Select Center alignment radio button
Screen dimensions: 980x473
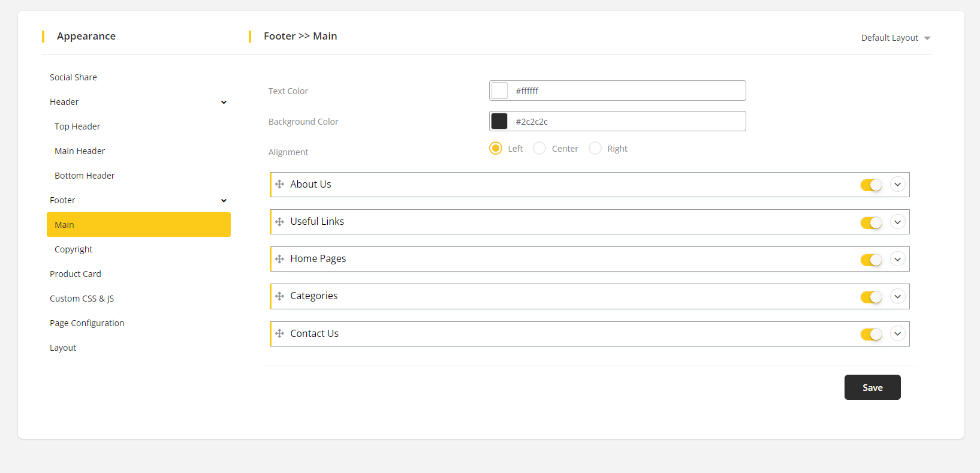click(x=539, y=148)
